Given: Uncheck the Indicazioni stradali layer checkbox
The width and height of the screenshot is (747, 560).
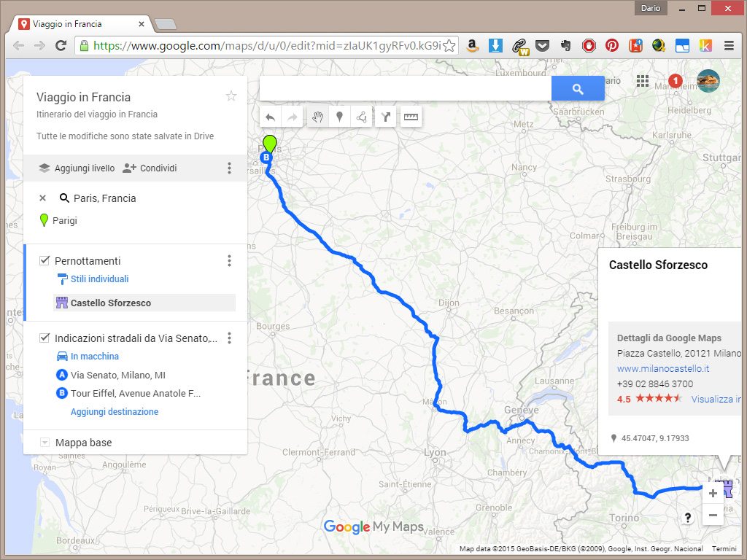Looking at the screenshot, I should 44,338.
